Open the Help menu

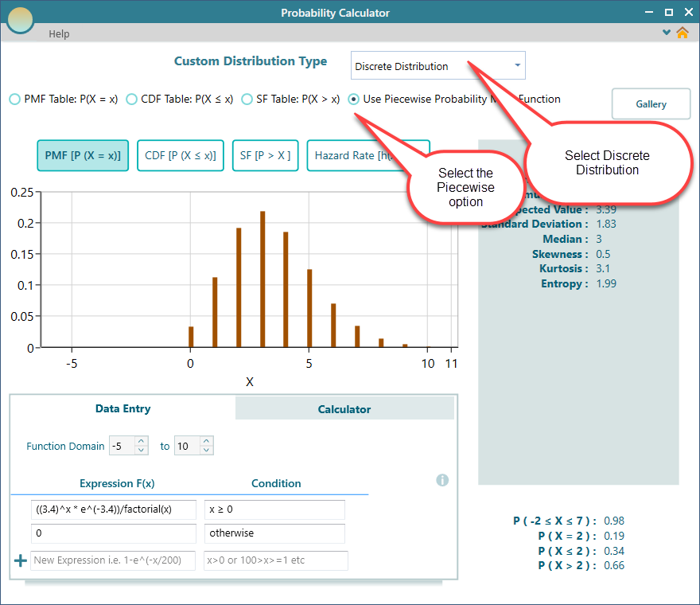coord(58,34)
